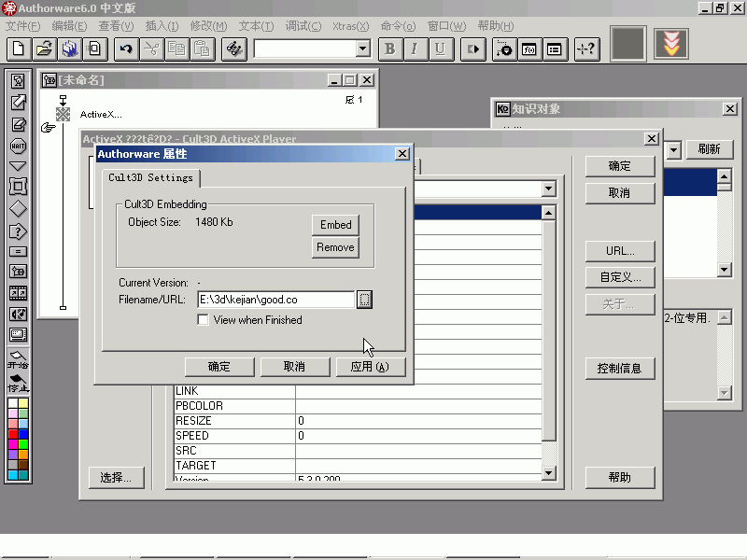Screen dimensions: 747x560
Task: Open the 编辑(E) menu
Action: (x=69, y=26)
